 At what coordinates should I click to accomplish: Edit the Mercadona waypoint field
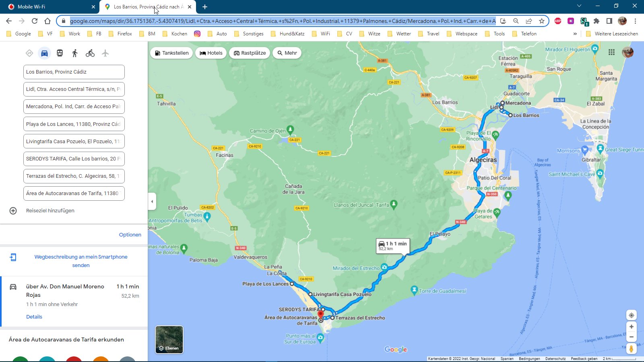coord(74,107)
